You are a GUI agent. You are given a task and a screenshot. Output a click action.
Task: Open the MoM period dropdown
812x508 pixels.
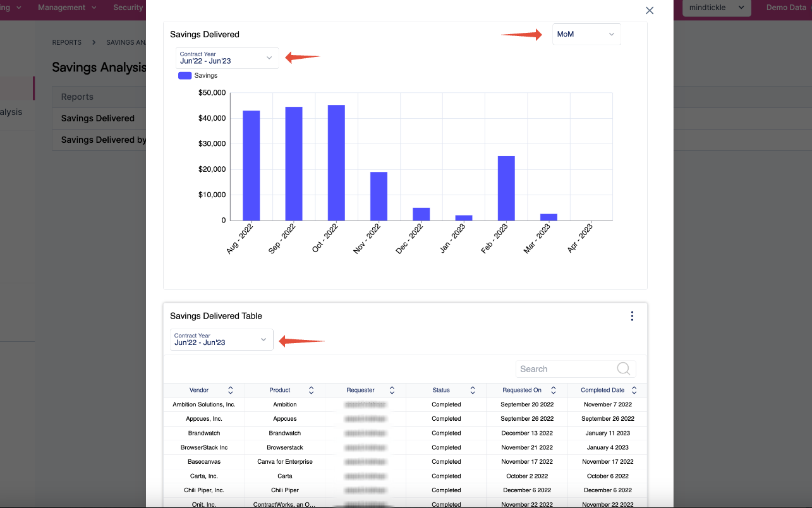point(586,34)
